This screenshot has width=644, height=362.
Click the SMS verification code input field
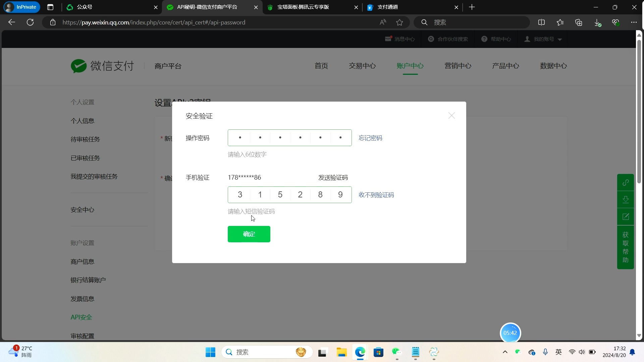click(x=290, y=195)
